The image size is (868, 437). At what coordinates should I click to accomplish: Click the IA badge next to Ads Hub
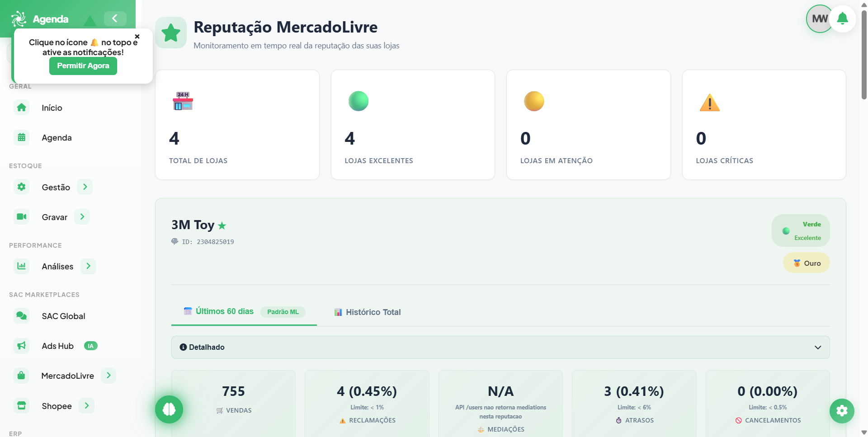(91, 346)
